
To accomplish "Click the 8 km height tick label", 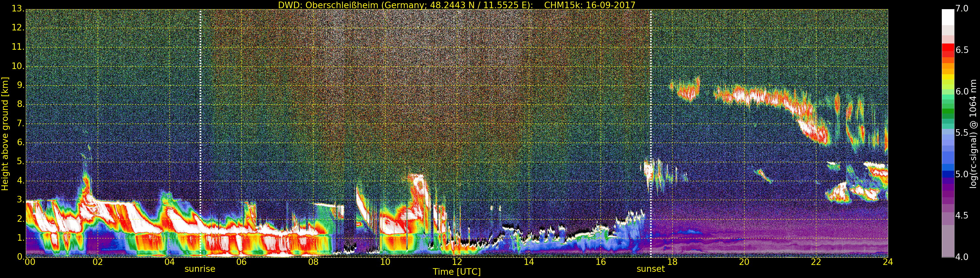I will click(21, 104).
